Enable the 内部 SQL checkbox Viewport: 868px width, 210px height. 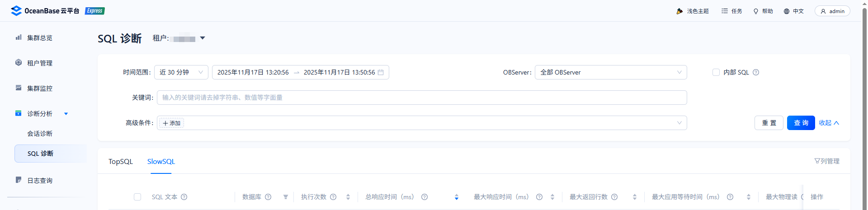(716, 72)
